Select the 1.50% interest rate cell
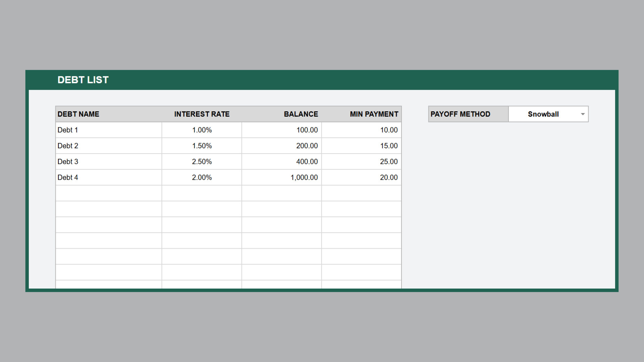Image resolution: width=644 pixels, height=362 pixels. (202, 146)
